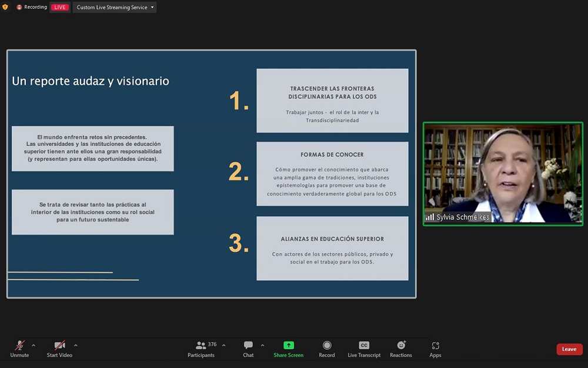Click the red LIVE indicator badge

coord(59,8)
